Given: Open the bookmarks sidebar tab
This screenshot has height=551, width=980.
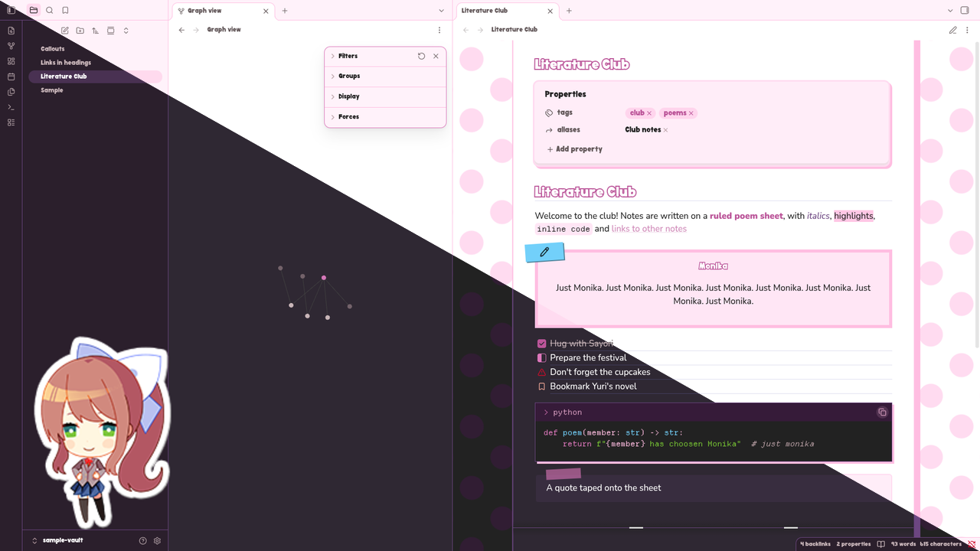Looking at the screenshot, I should [x=65, y=10].
